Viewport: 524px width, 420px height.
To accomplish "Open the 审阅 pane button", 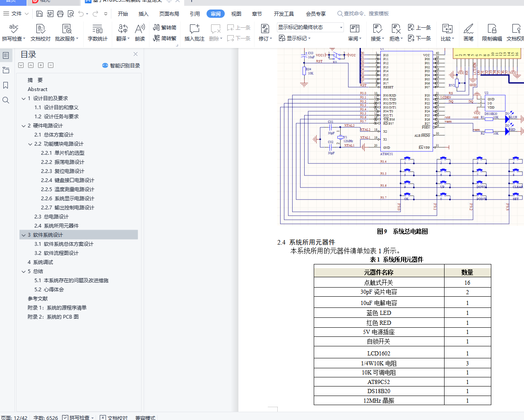I will 355,33.
